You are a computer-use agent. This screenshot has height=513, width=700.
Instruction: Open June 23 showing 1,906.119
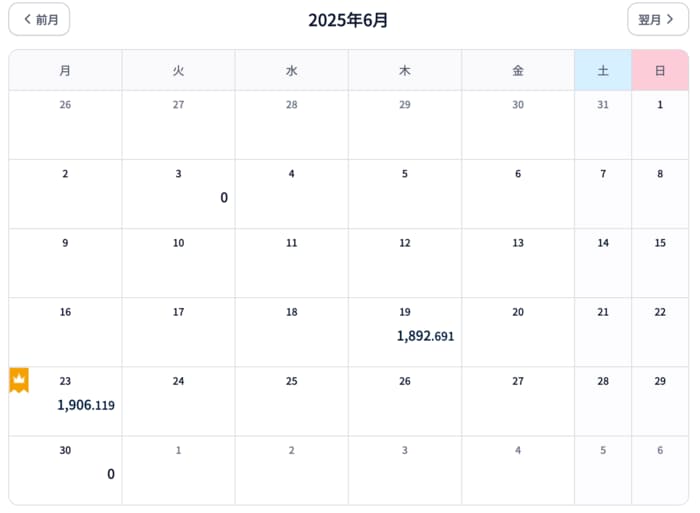coord(66,400)
